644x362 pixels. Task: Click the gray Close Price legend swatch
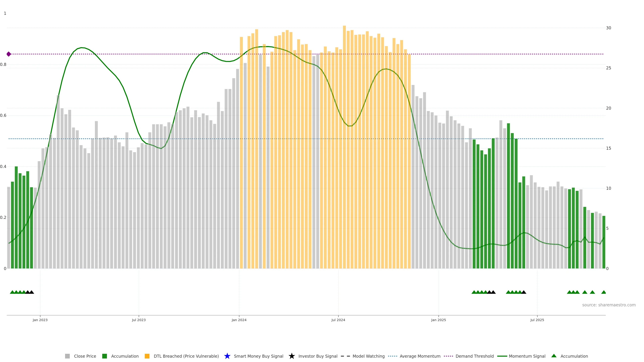(67, 356)
